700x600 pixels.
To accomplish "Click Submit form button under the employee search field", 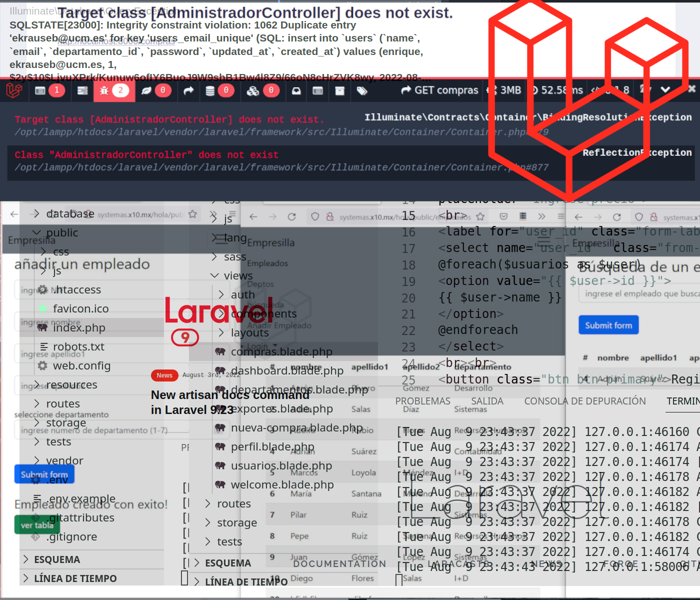I will coord(608,325).
